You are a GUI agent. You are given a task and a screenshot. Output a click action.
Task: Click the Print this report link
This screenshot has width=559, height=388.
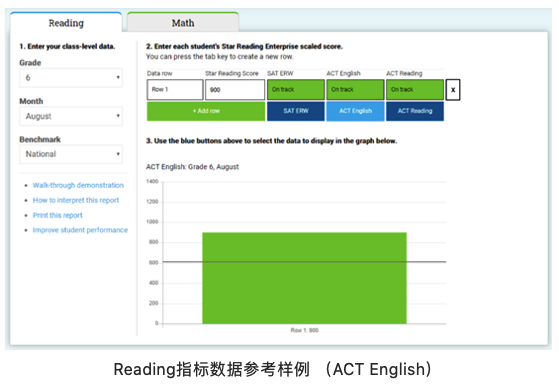(x=57, y=215)
